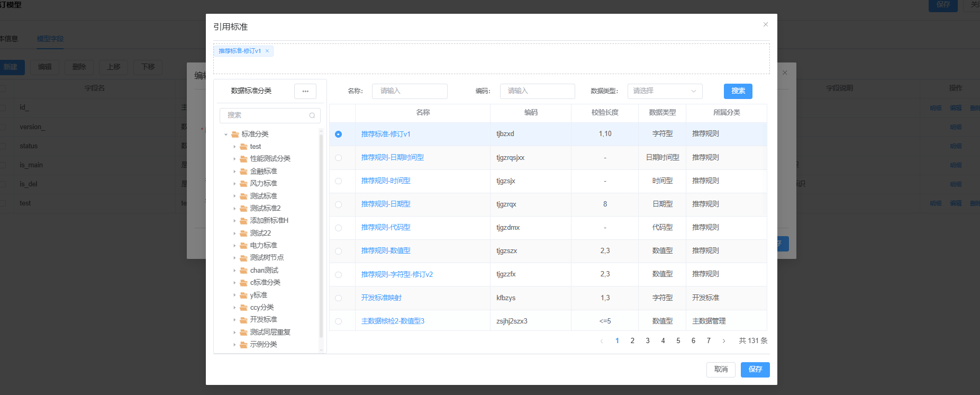
Task: Click the 校验长度 column header
Action: (605, 112)
